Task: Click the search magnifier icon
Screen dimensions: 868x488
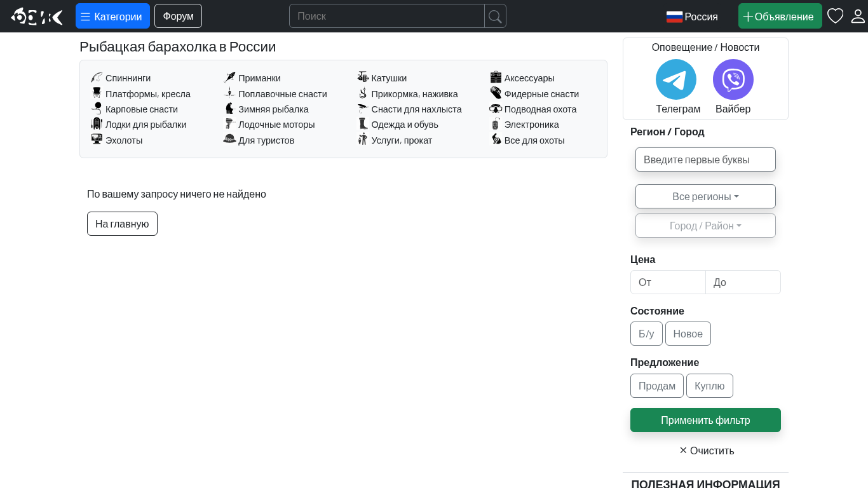Action: pos(495,16)
